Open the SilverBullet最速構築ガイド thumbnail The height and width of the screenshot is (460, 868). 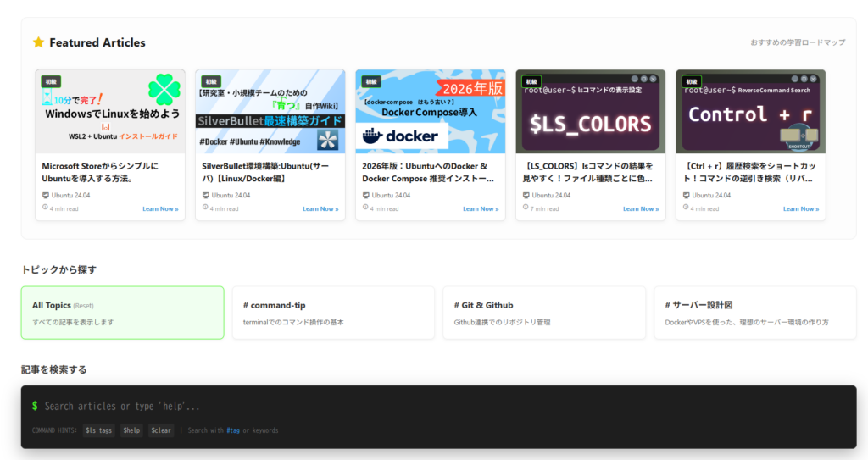(x=270, y=111)
